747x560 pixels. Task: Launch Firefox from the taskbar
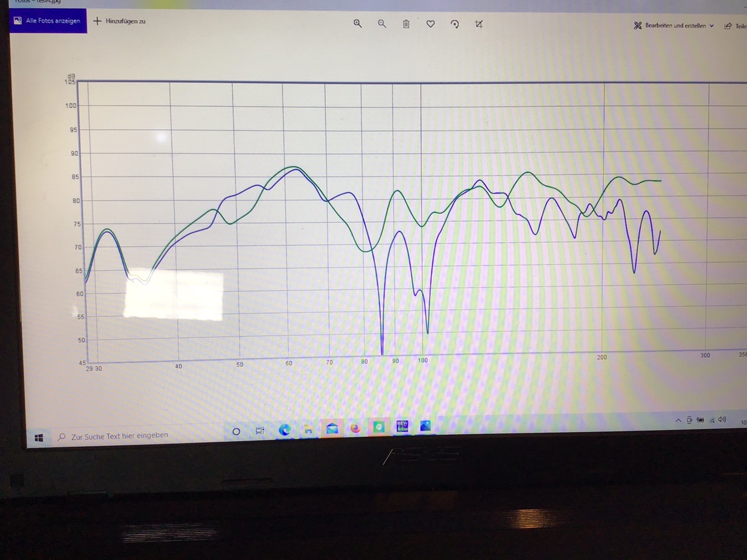click(355, 429)
